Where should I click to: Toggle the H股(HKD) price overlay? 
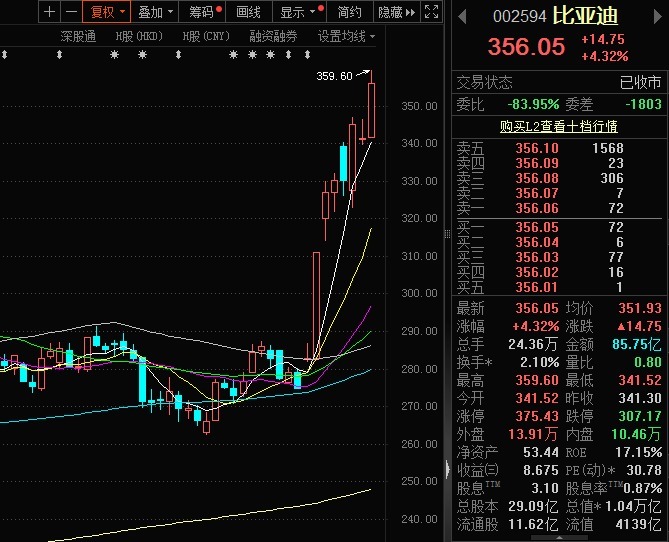(139, 36)
